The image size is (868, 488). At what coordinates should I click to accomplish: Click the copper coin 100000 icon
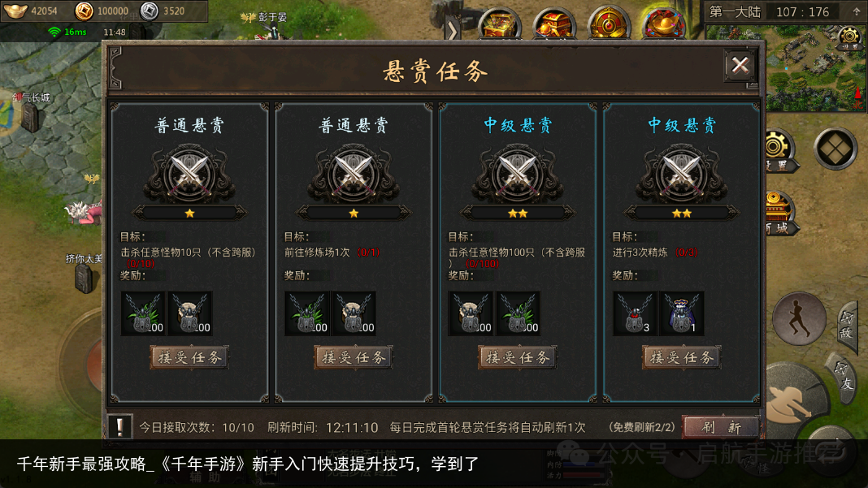pyautogui.click(x=85, y=11)
